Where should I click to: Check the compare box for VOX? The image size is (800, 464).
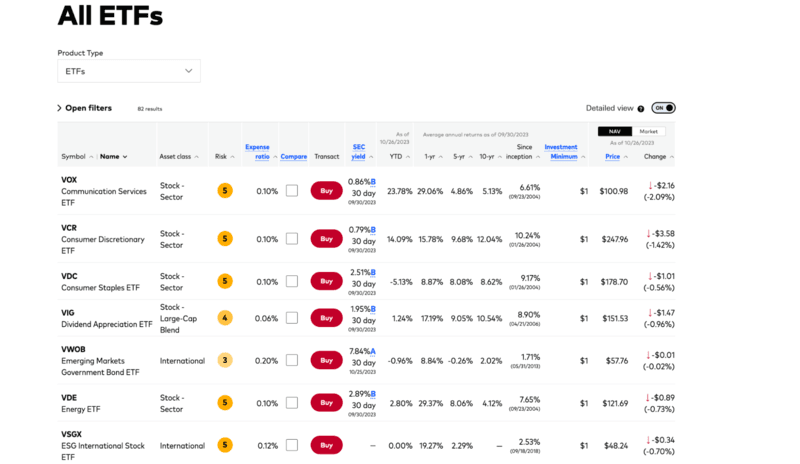click(292, 191)
